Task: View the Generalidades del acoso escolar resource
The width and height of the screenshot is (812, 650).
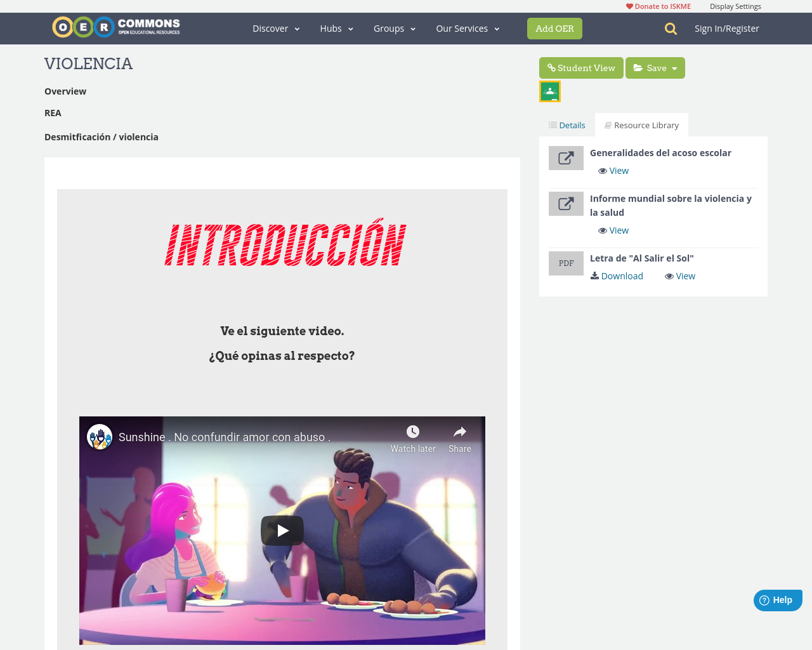Action: click(x=613, y=170)
